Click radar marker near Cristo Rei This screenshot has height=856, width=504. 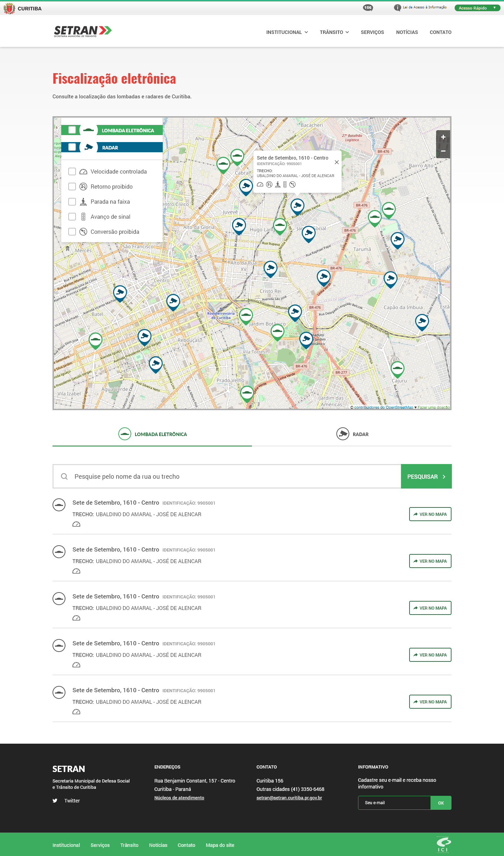coord(270,268)
